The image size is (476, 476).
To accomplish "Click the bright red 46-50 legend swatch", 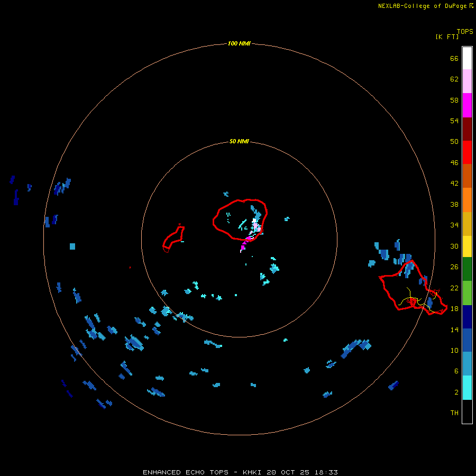I will point(467,153).
